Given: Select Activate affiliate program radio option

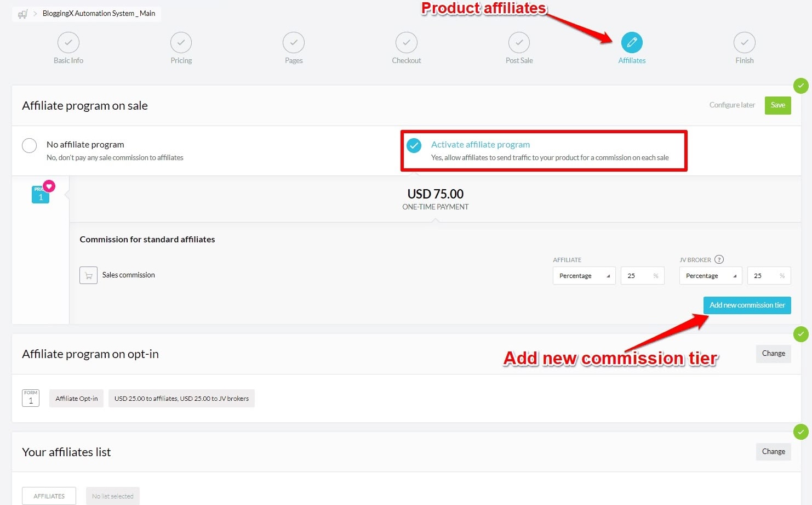Looking at the screenshot, I should pyautogui.click(x=414, y=145).
